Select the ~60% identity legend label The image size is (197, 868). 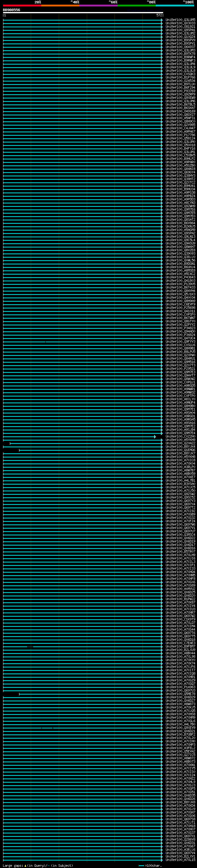coord(113,2)
